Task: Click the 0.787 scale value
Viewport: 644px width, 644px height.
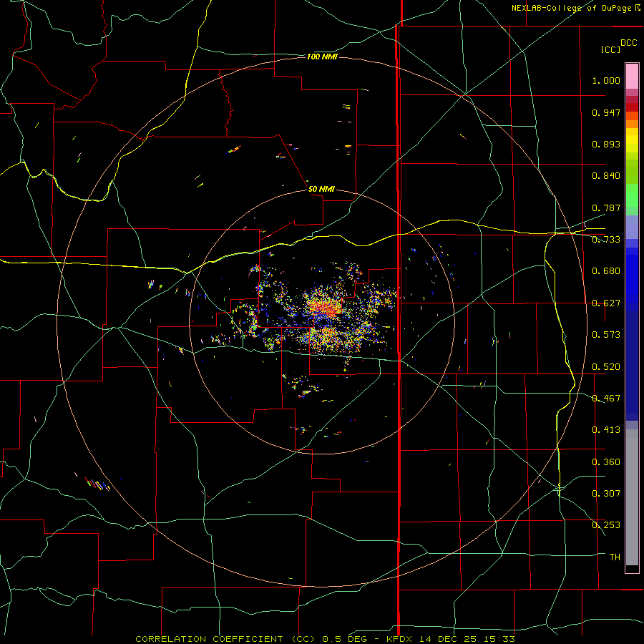Action: (x=606, y=208)
